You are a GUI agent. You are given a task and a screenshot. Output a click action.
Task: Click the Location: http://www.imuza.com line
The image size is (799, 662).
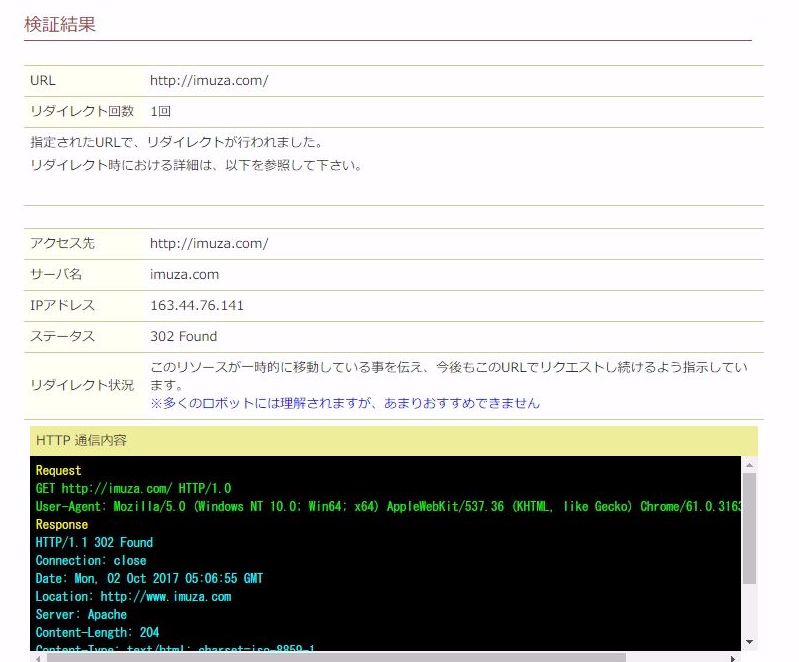134,596
